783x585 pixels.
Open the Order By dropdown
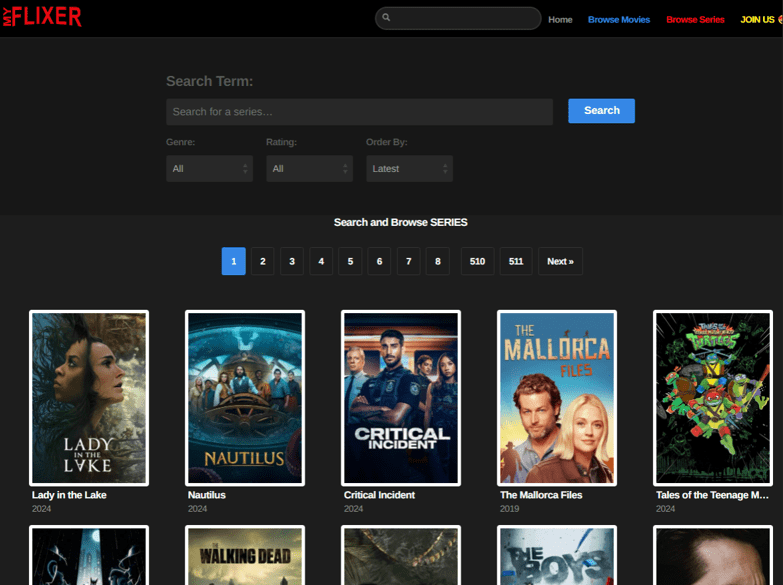click(x=409, y=169)
